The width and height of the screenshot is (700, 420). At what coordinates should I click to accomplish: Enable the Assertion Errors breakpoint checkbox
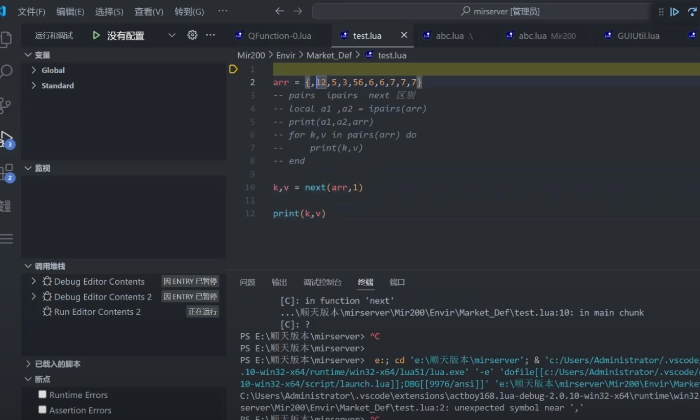(42, 410)
